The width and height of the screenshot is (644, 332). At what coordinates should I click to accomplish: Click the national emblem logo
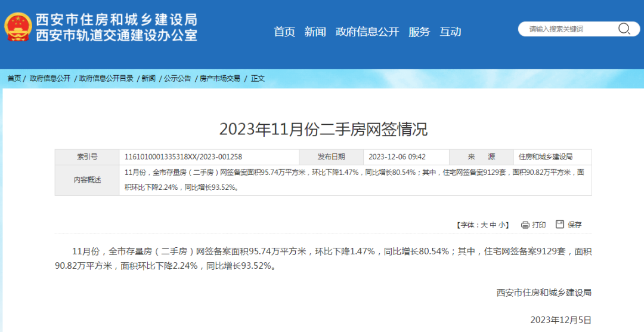(x=18, y=27)
